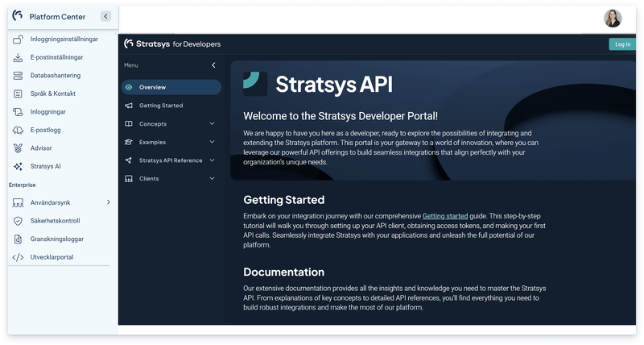Click the Stratsys AI sparkle icon

[x=18, y=167]
